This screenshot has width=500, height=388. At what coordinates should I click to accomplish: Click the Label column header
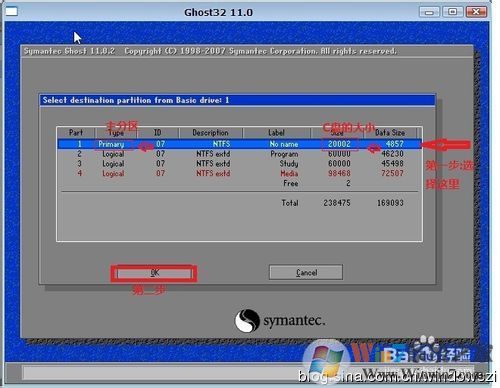point(277,133)
